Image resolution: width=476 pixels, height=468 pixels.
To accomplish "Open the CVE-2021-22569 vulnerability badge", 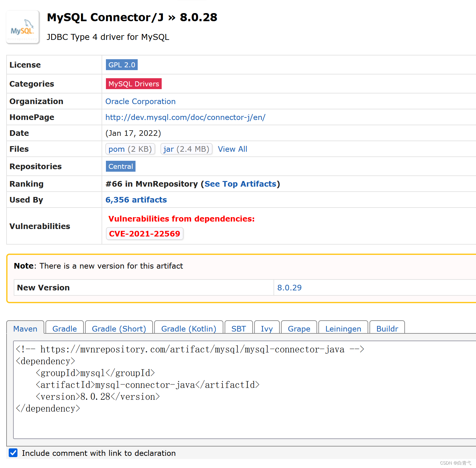I will [x=145, y=234].
